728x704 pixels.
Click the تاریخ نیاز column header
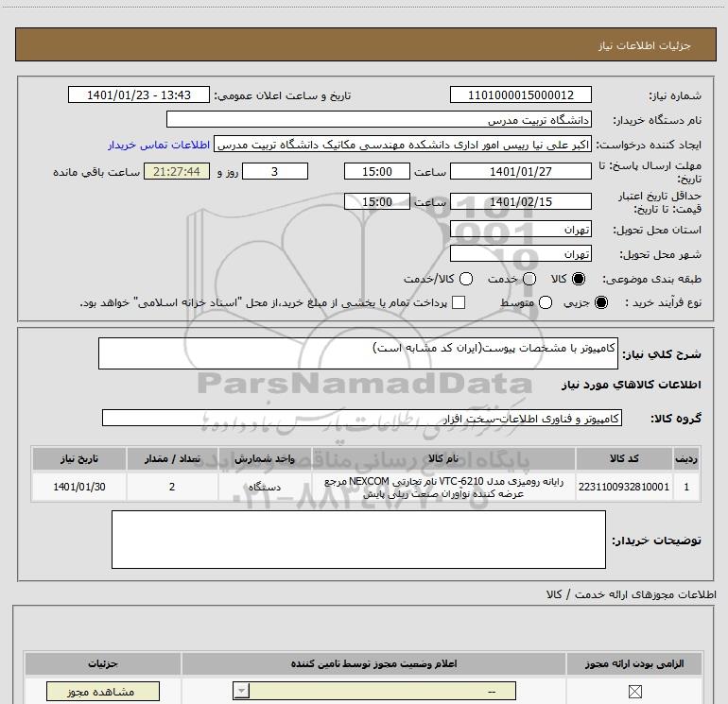point(79,458)
